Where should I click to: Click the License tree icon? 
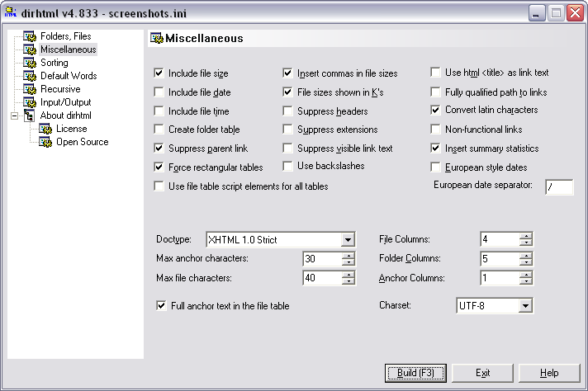[x=45, y=129]
